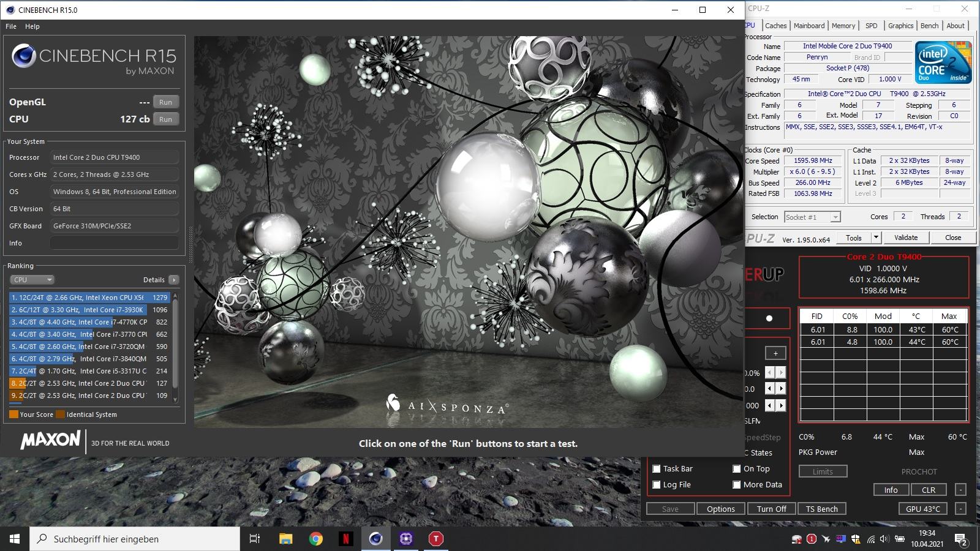Open Task View on the taskbar
Image resolution: width=980 pixels, height=551 pixels.
point(255,539)
